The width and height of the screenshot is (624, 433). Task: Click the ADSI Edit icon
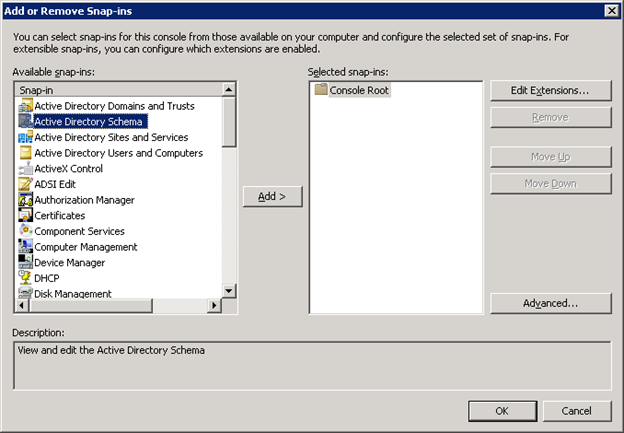pos(26,184)
